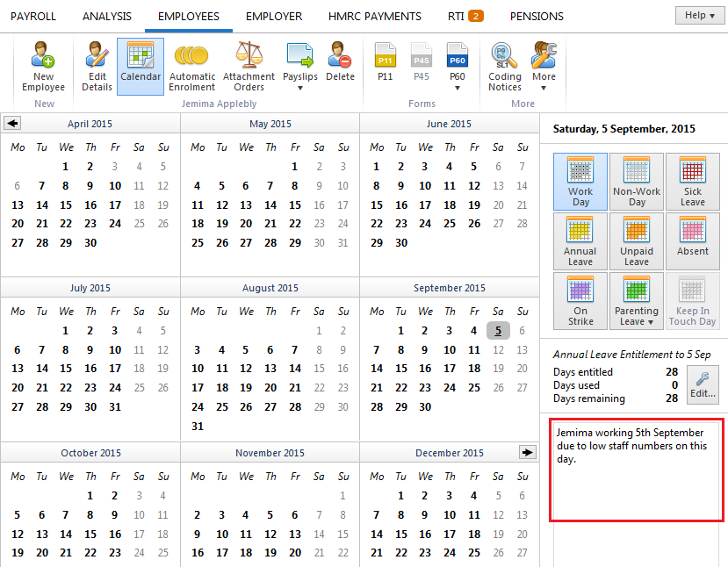Switch to the HMRC PAYMENTS tab

tap(375, 17)
